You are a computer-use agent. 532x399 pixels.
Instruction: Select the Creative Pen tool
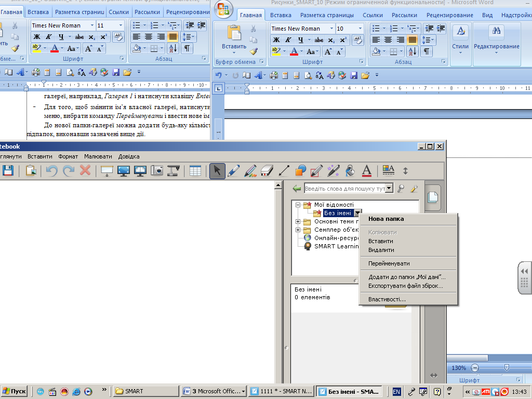[250, 170]
